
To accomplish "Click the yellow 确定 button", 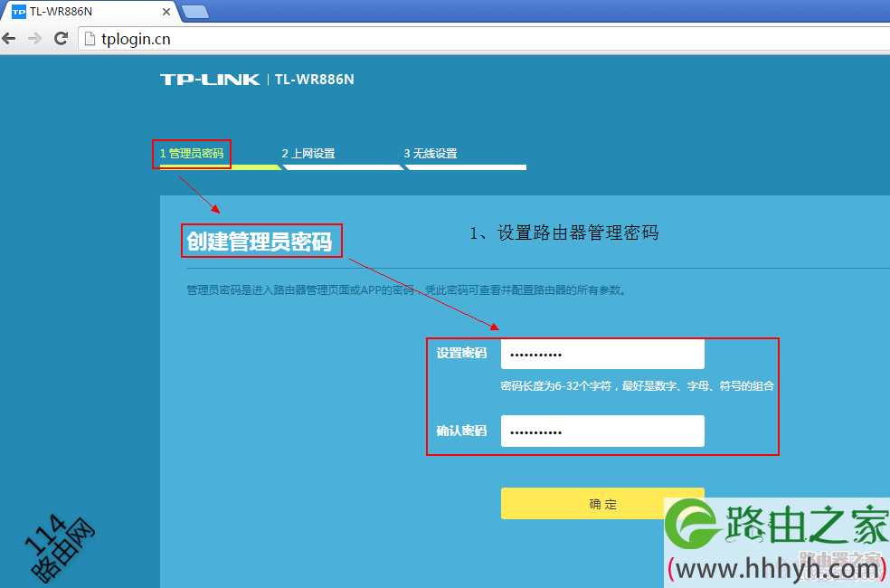I will coord(602,504).
